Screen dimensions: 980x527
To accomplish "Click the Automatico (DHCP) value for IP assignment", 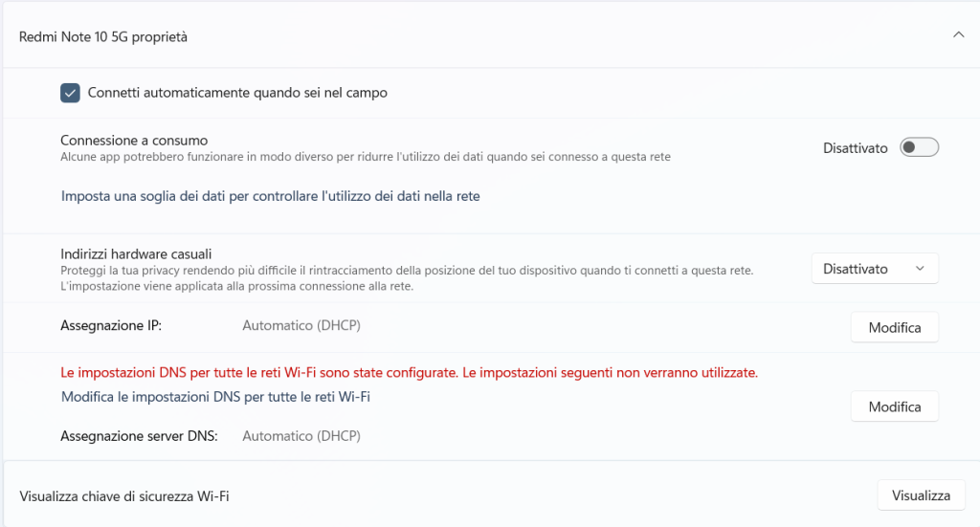I will 301,326.
